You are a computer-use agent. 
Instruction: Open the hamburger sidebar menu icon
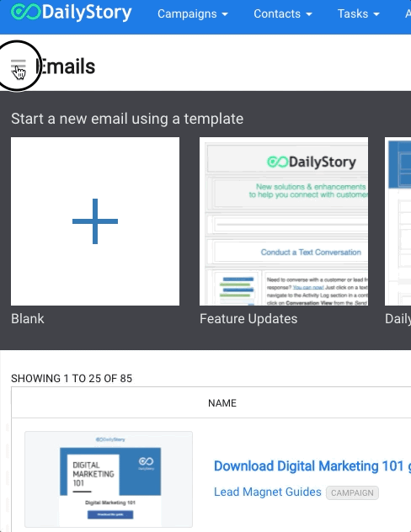point(18,66)
